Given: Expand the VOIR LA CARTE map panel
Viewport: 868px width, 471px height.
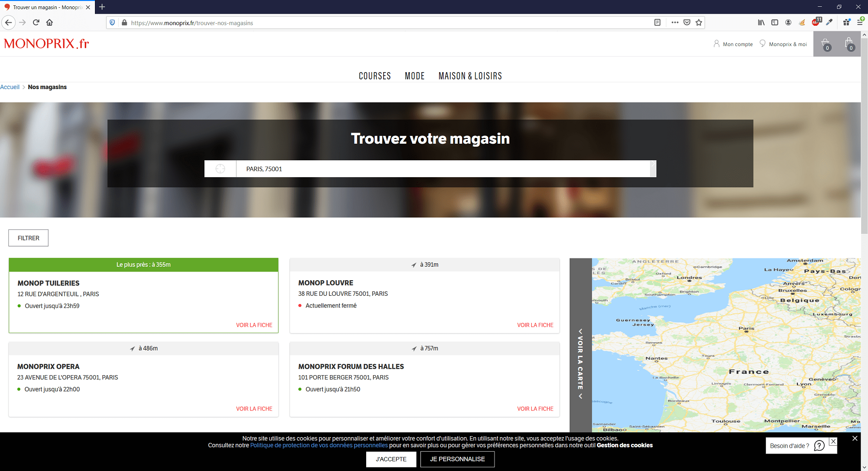Looking at the screenshot, I should point(580,364).
